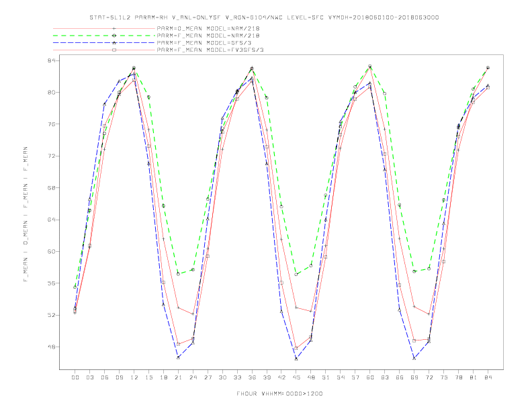Image resolution: width=532 pixels, height=411 pixels.
Task: Click x-axis forecast hour label 18
Action: (163, 377)
